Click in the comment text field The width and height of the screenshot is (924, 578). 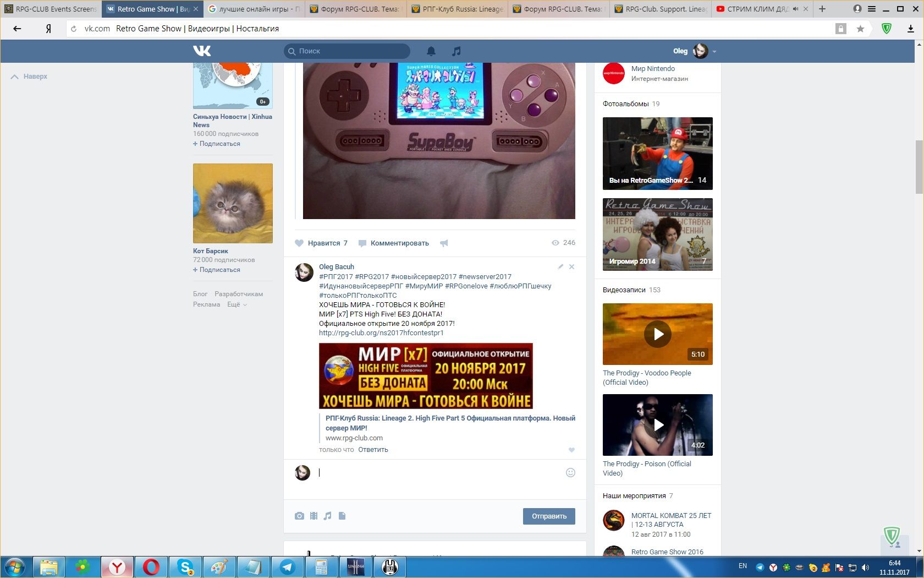(440, 472)
